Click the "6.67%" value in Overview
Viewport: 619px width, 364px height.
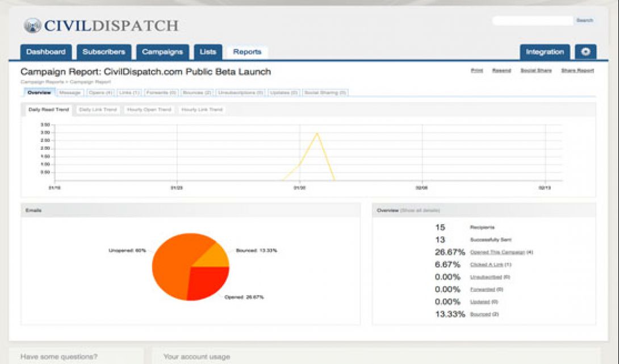447,265
